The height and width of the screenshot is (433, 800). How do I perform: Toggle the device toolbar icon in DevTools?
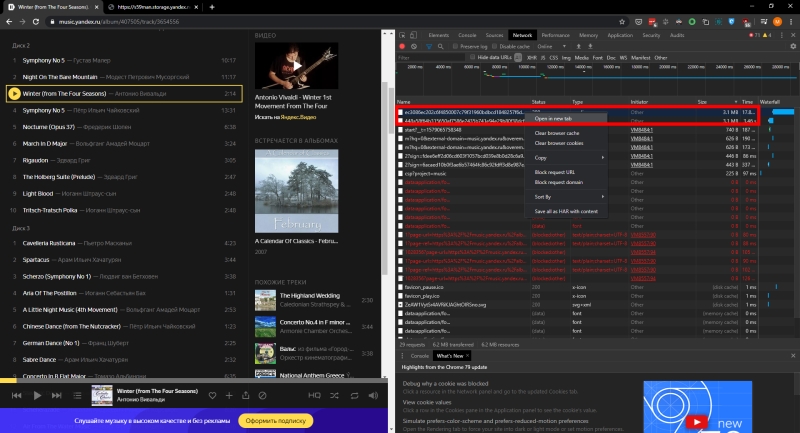(413, 35)
